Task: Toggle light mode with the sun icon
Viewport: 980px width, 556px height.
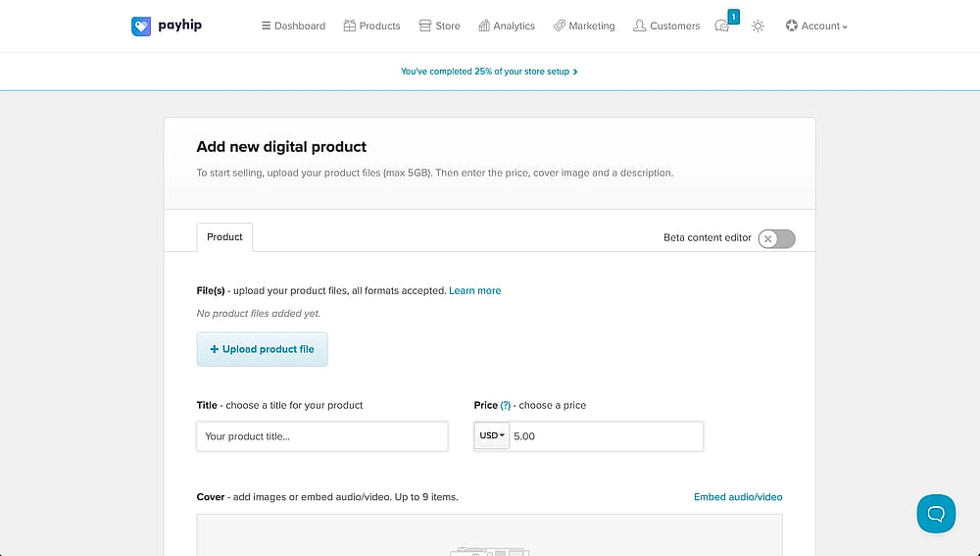Action: (758, 25)
